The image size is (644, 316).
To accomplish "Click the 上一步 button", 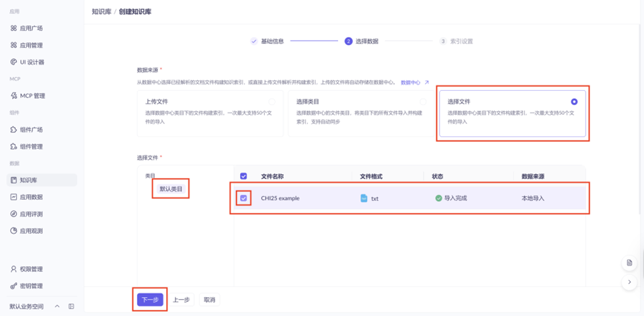I will click(181, 300).
